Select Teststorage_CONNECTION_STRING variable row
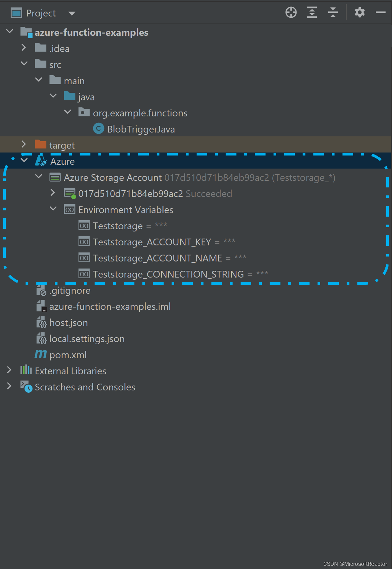The height and width of the screenshot is (569, 392). click(173, 274)
